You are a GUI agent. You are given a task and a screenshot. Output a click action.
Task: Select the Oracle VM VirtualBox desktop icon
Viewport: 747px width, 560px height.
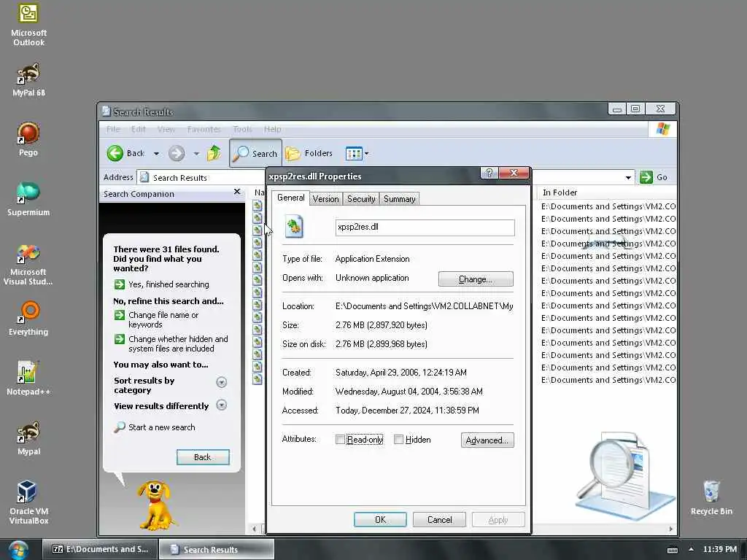[28, 502]
